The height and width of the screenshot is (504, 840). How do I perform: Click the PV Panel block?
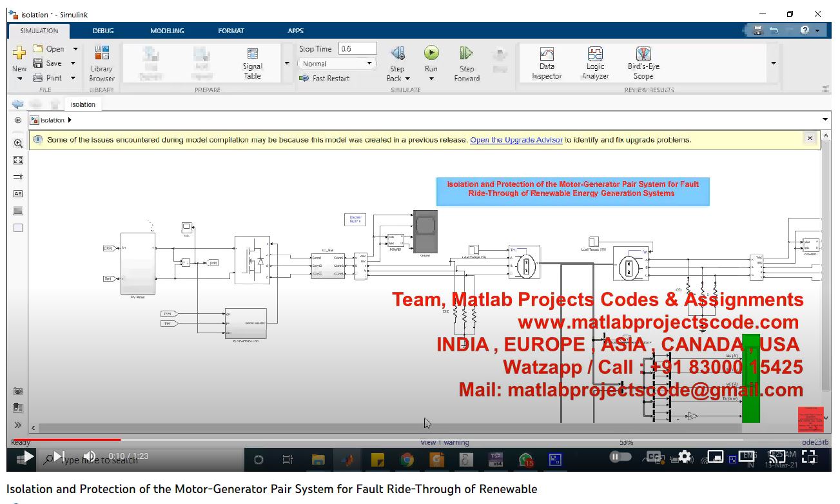tap(138, 264)
